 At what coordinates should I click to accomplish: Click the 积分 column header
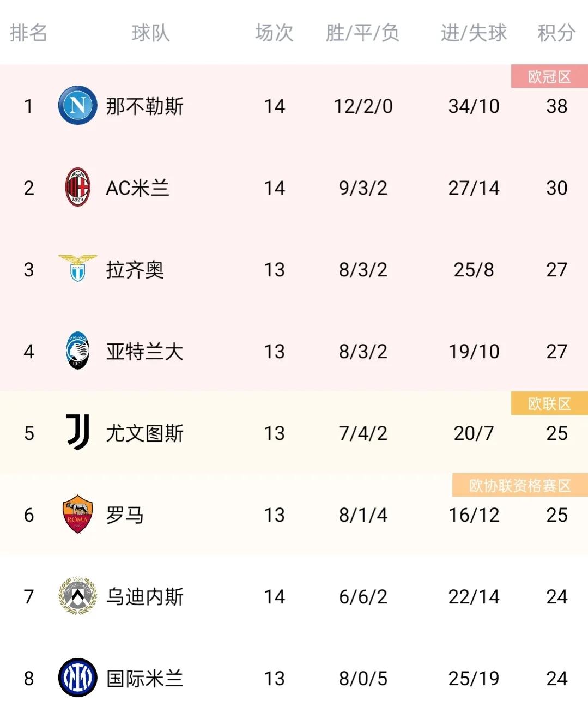coord(556,33)
